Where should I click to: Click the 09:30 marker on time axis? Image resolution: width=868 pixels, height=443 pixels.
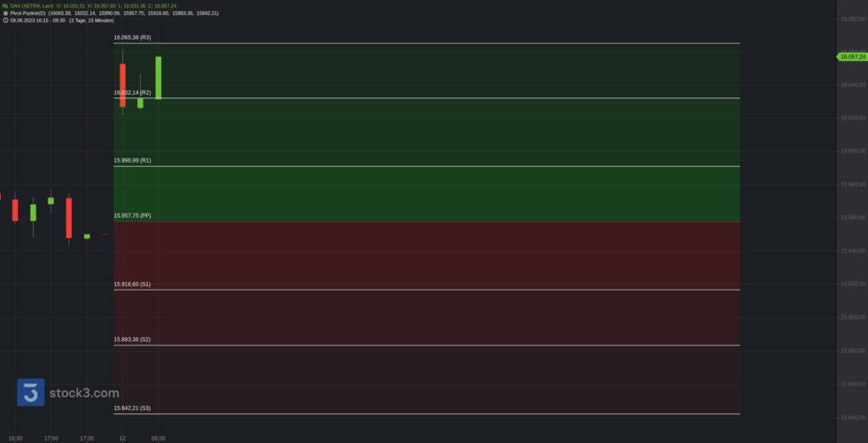(158, 438)
